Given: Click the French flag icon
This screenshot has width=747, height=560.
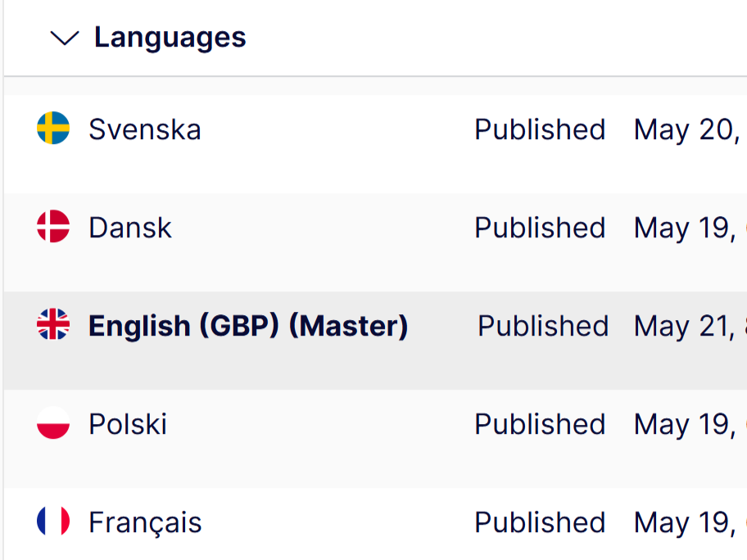Looking at the screenshot, I should point(53,521).
